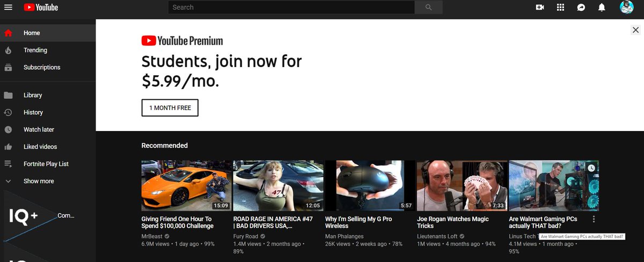Viewport: 644px width, 262px height.
Task: Add Walmart PCs video to Watch later
Action: pos(591,168)
